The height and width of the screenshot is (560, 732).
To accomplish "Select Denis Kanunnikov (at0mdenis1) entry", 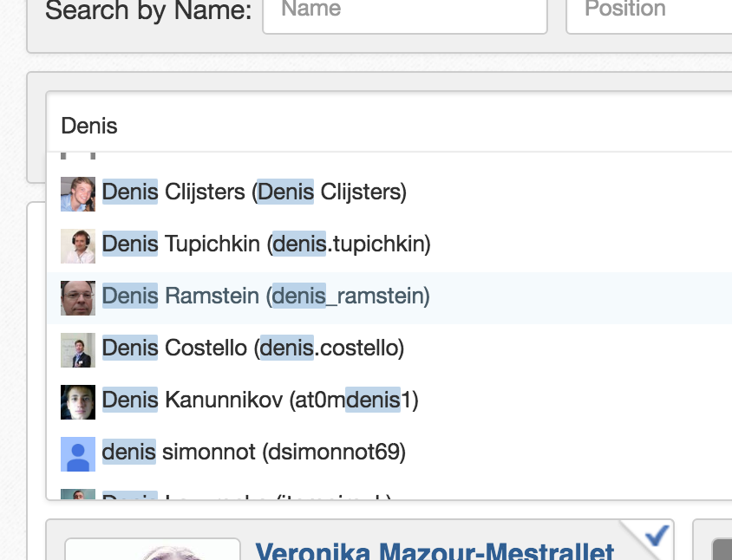I will (x=389, y=402).
